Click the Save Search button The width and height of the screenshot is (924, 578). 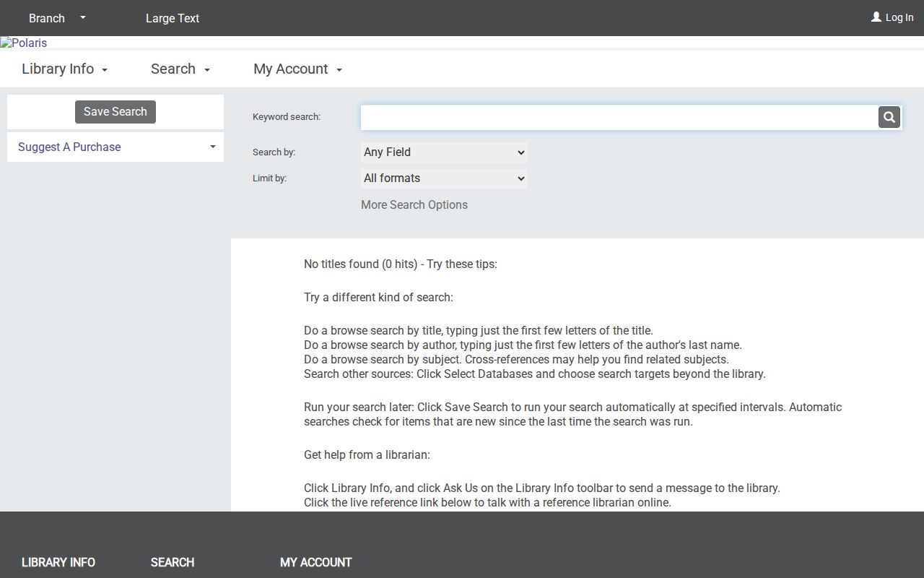115,112
